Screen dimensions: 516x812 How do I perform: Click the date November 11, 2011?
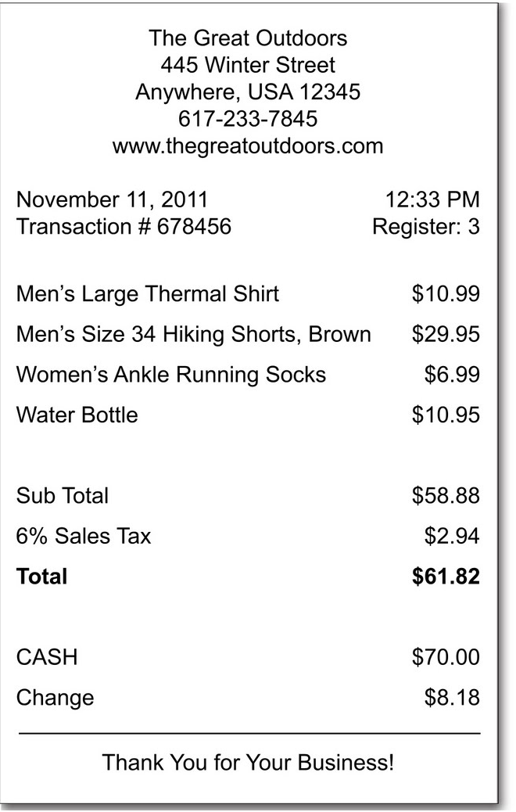pos(112,200)
